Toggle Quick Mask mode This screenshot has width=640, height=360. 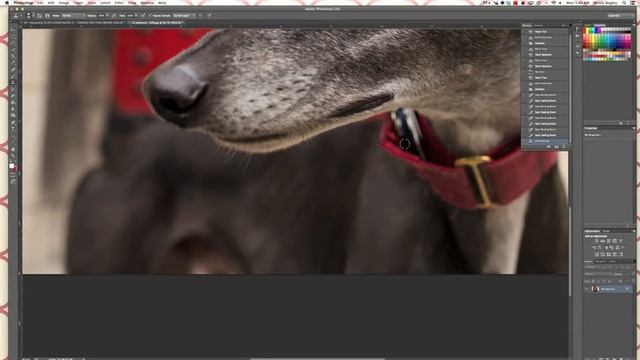pos(13,175)
